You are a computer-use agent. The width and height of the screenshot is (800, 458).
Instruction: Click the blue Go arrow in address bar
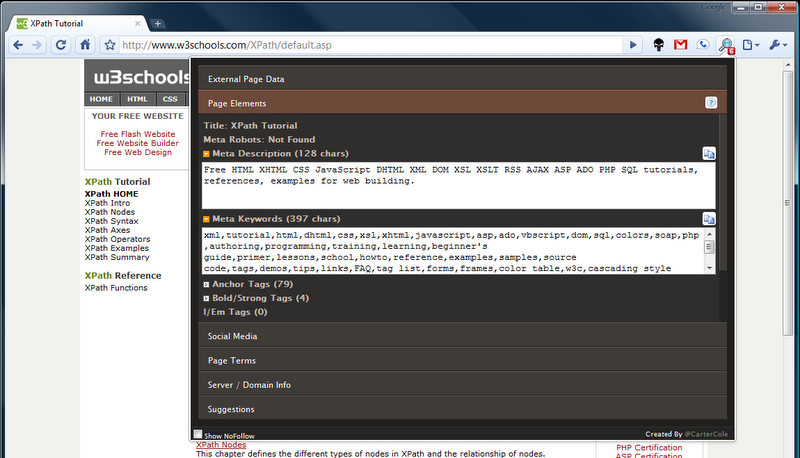click(x=633, y=45)
